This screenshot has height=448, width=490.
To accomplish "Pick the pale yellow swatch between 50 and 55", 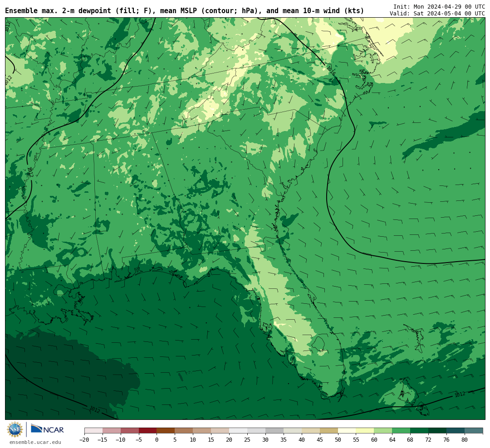I will click(347, 431).
